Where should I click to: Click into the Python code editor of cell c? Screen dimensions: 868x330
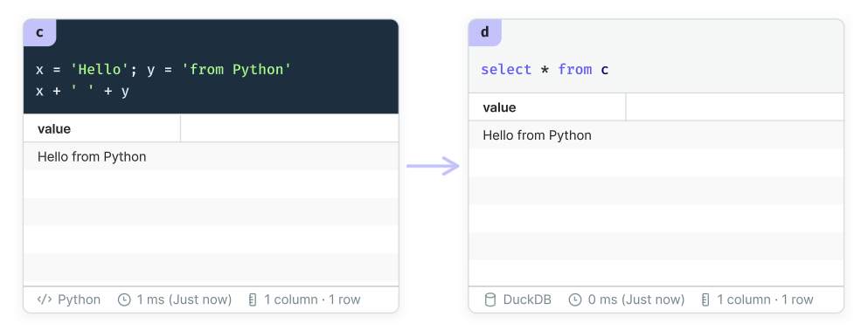(x=211, y=80)
